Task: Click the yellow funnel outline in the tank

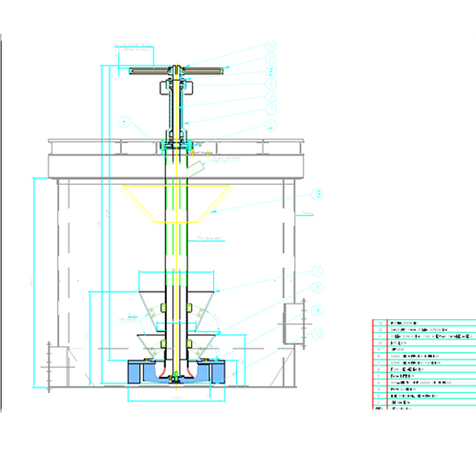Action: coord(176,205)
